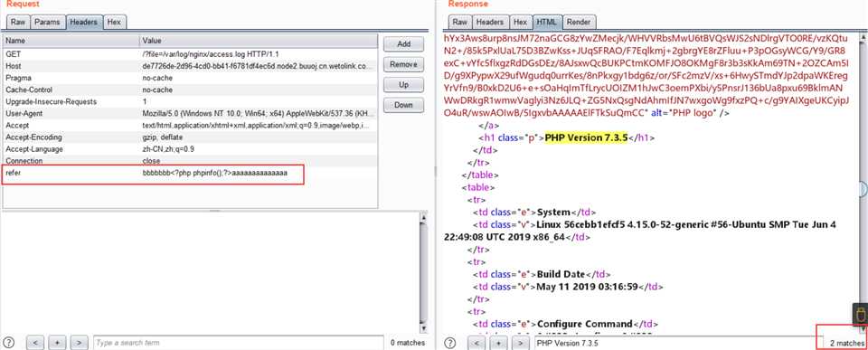Select the Pragma header row
The image size is (868, 350).
tap(191, 78)
